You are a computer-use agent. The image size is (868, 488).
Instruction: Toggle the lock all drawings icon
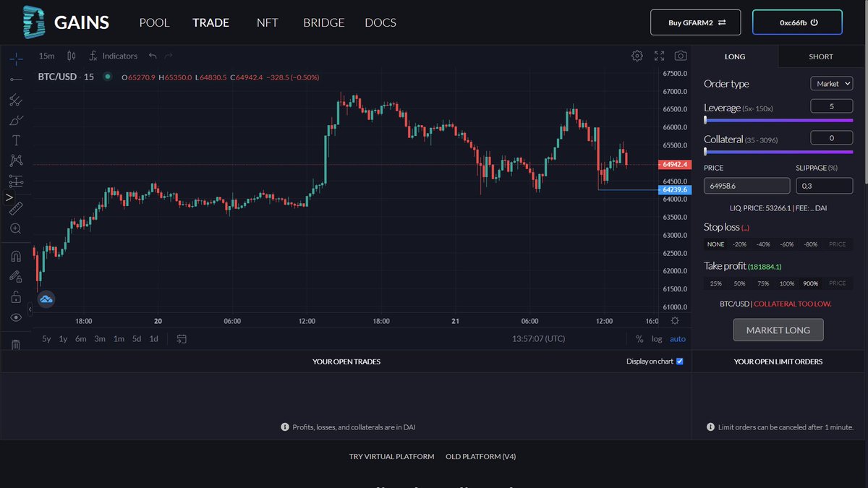click(x=16, y=296)
